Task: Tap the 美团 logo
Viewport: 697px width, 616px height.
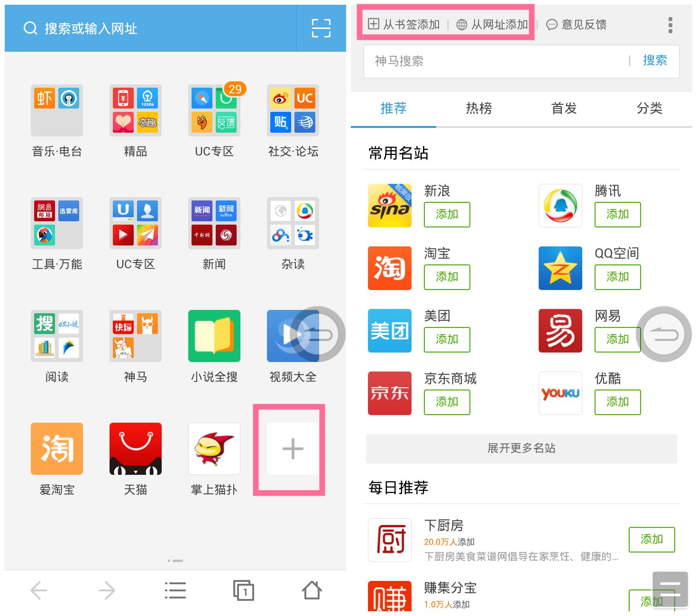Action: click(390, 331)
